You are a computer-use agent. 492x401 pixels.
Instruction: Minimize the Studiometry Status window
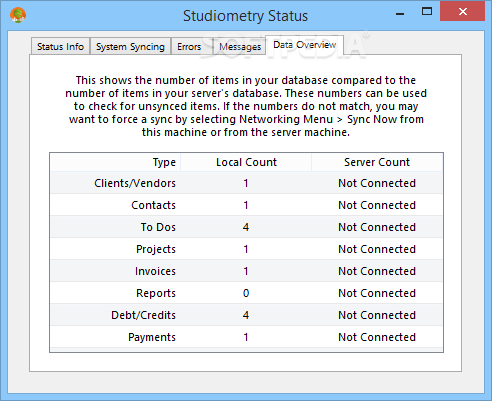coord(400,13)
